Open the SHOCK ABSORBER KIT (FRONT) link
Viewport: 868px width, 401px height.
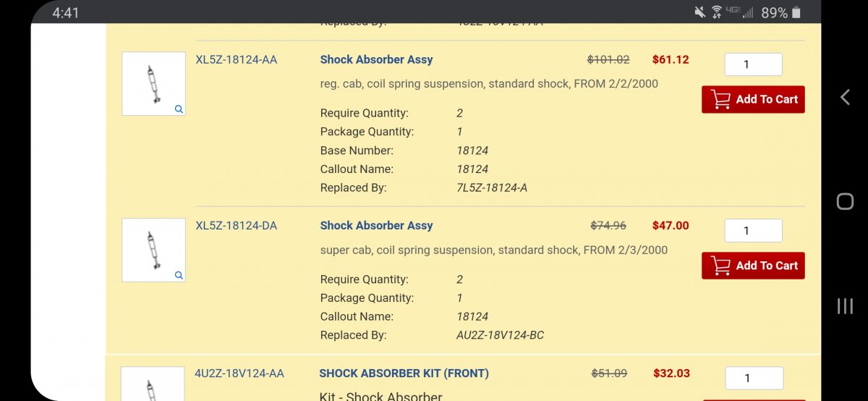(x=404, y=373)
